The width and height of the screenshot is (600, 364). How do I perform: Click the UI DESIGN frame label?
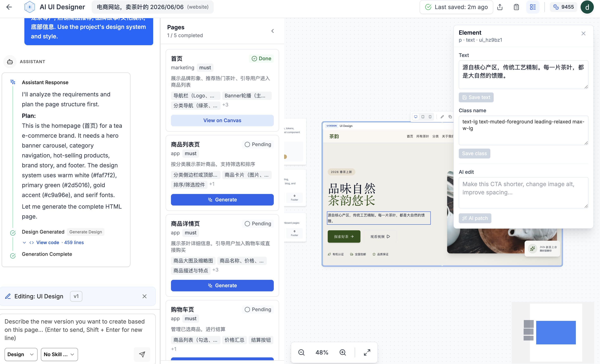coord(331,126)
